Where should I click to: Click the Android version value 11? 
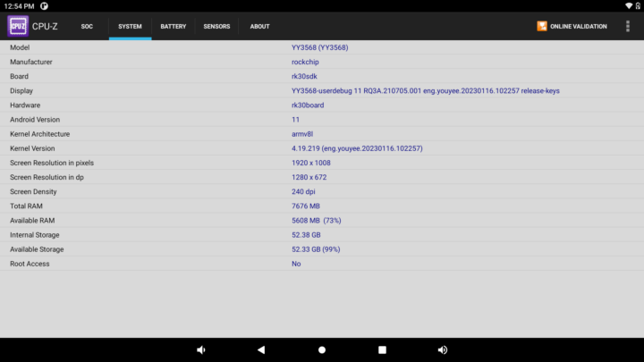(295, 120)
